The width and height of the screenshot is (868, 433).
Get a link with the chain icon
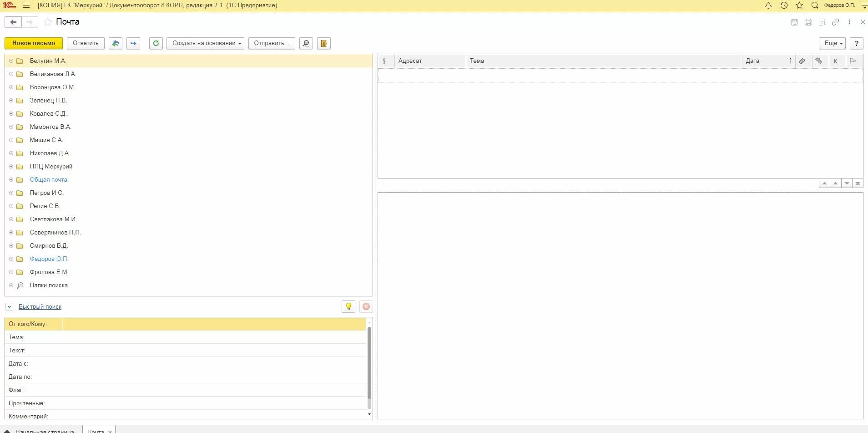(x=835, y=22)
